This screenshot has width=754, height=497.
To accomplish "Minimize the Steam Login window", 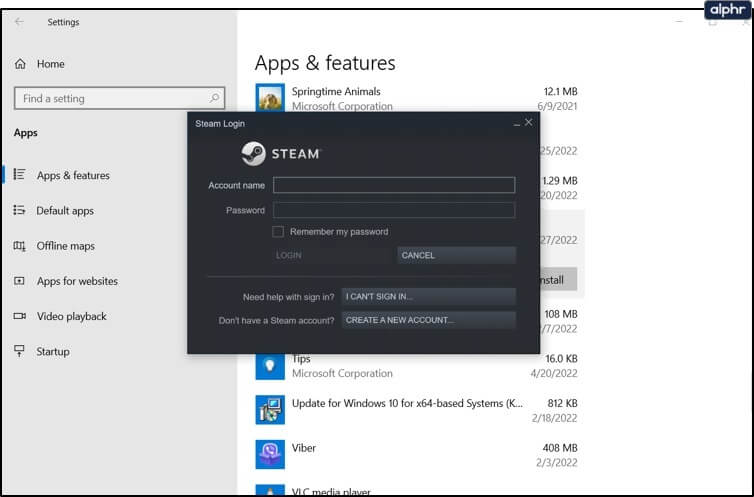I will point(516,123).
